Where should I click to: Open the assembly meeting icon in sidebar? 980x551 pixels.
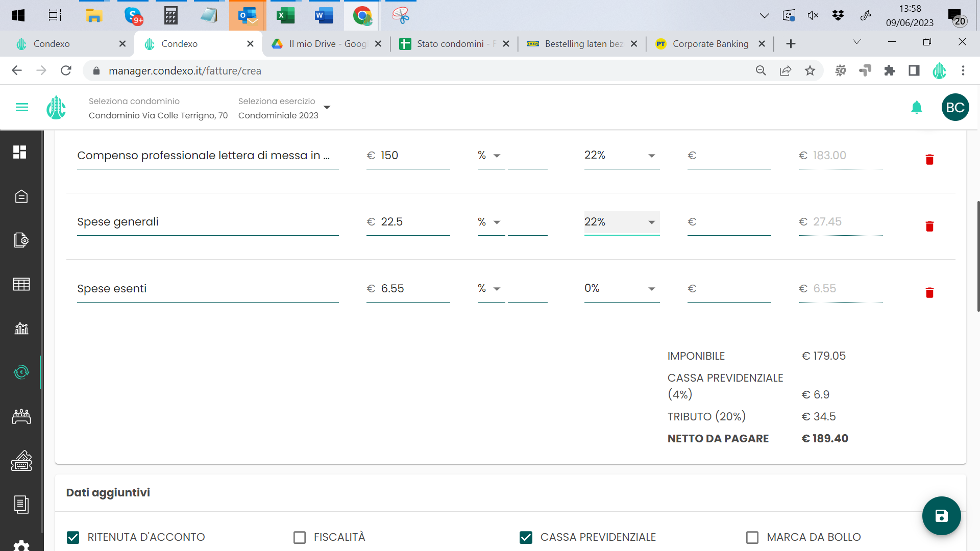pos(21,417)
